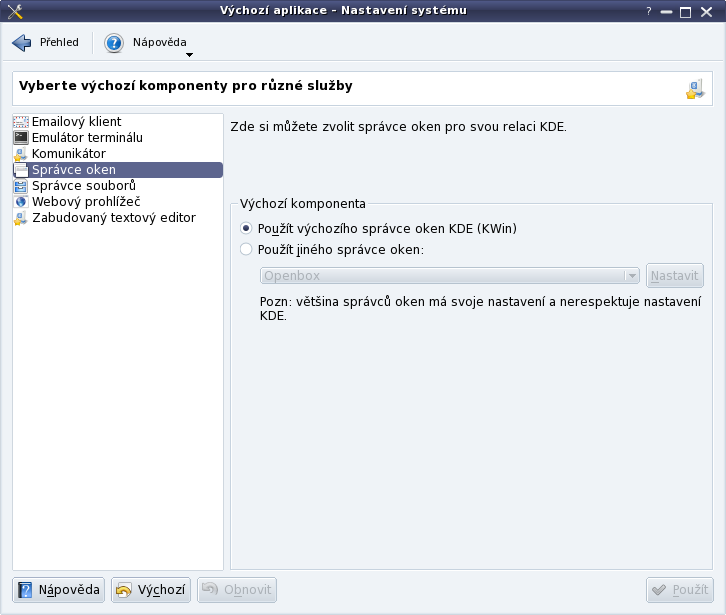The width and height of the screenshot is (726, 615).
Task: Select Komunikátor in the list
Action: point(118,154)
